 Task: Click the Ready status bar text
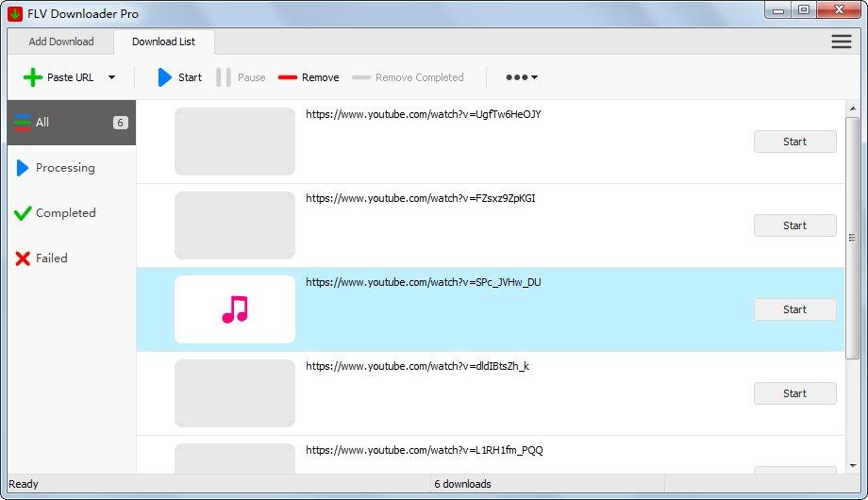pyautogui.click(x=24, y=484)
